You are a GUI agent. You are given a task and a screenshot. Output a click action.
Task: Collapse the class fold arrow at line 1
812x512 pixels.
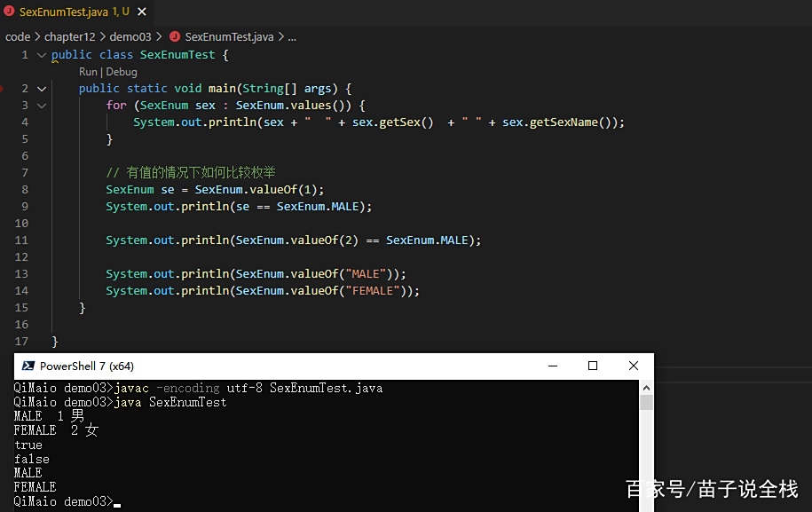click(42, 55)
